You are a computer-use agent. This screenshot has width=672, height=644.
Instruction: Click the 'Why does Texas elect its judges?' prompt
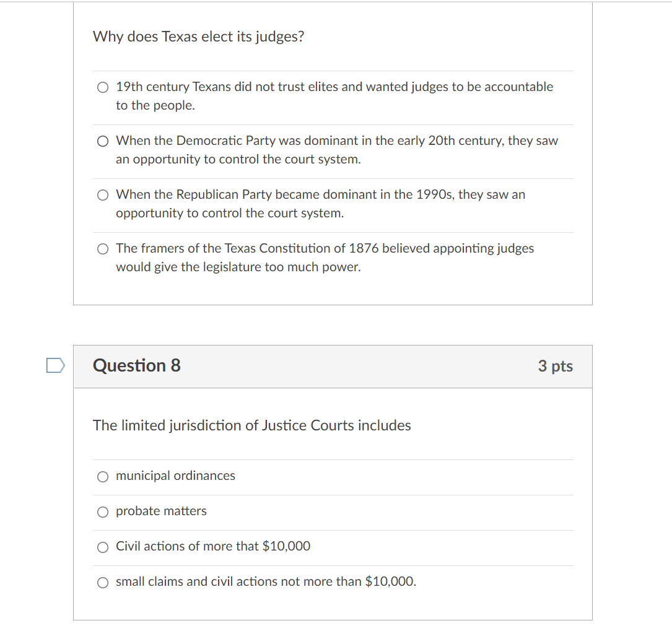point(198,37)
